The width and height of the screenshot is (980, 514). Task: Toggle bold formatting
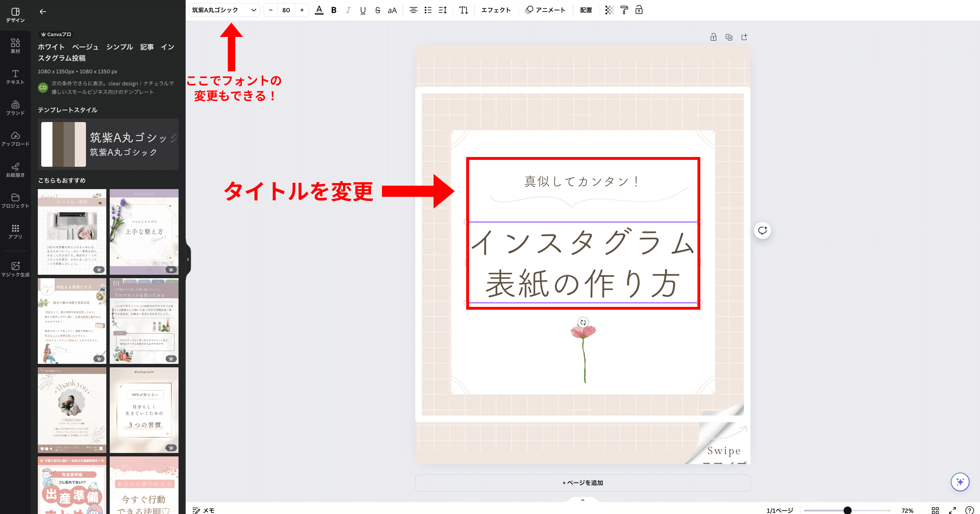(x=334, y=10)
